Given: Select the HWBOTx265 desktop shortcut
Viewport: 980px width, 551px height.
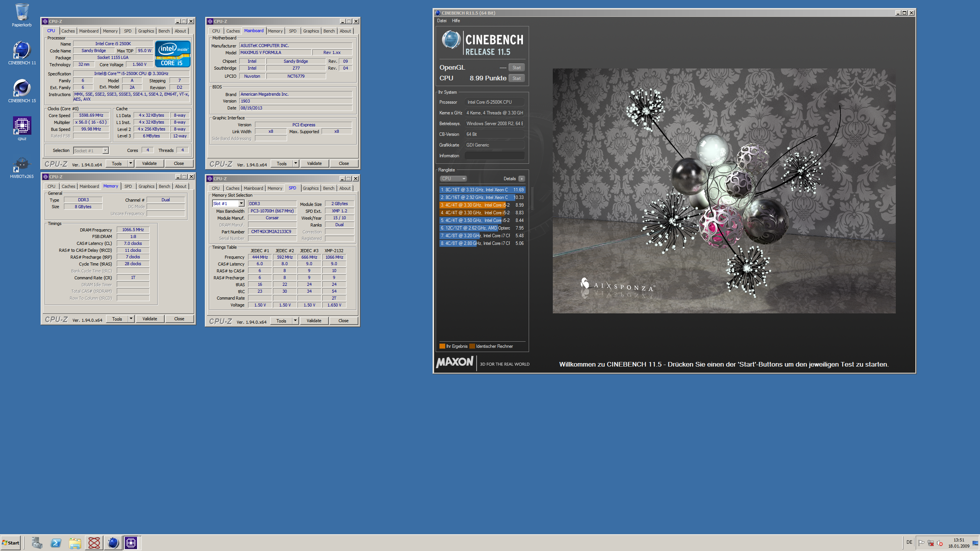Looking at the screenshot, I should (x=22, y=167).
